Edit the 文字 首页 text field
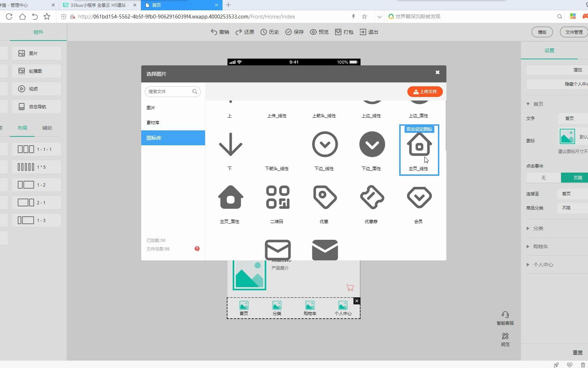 point(573,118)
